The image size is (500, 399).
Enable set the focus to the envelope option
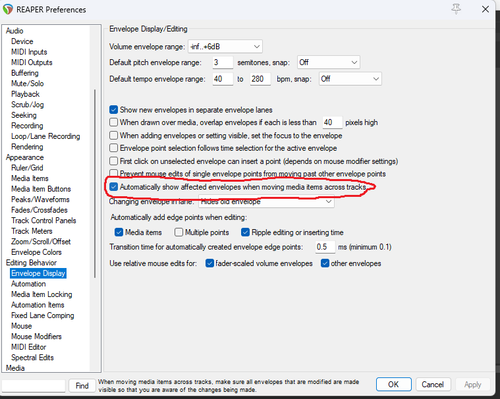[x=114, y=135]
